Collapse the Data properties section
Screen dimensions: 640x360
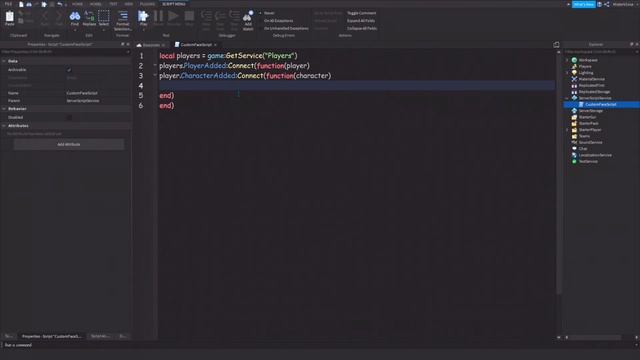click(x=4, y=61)
